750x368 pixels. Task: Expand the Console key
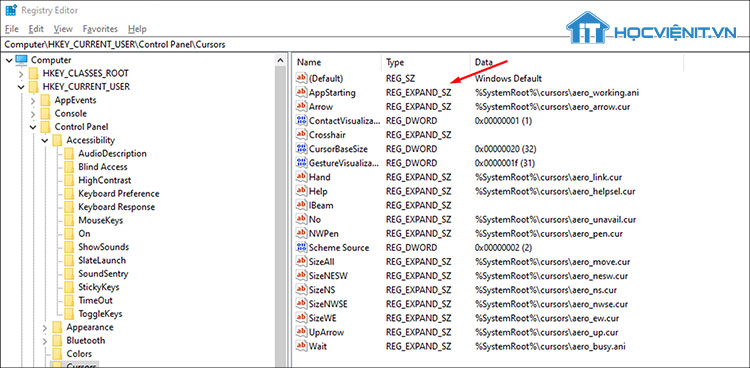point(33,114)
